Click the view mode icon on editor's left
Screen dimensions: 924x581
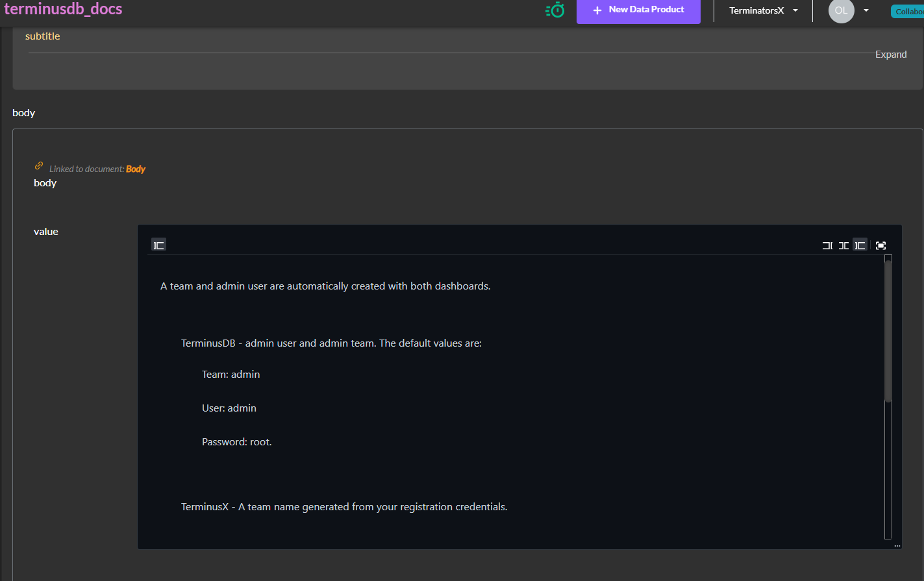point(158,245)
